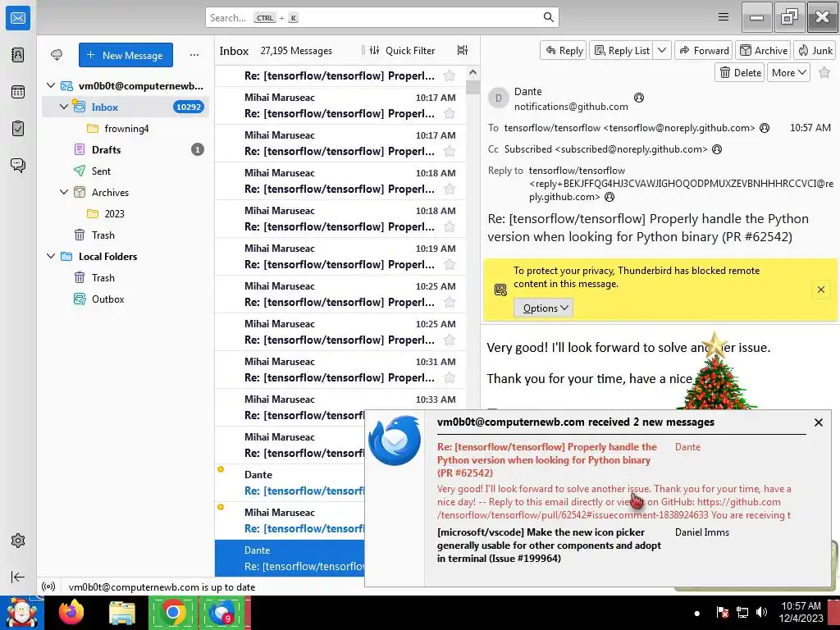
Task: Open the Reply List dropdown arrow
Action: (x=662, y=50)
